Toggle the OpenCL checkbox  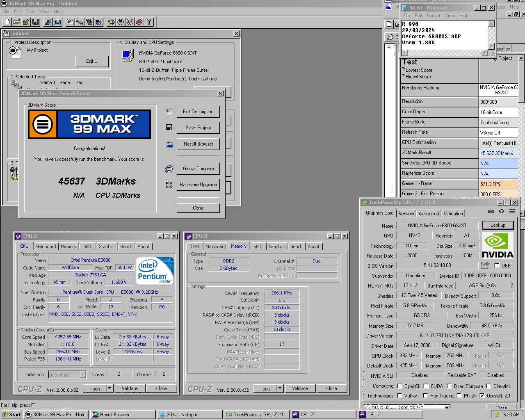399,386
